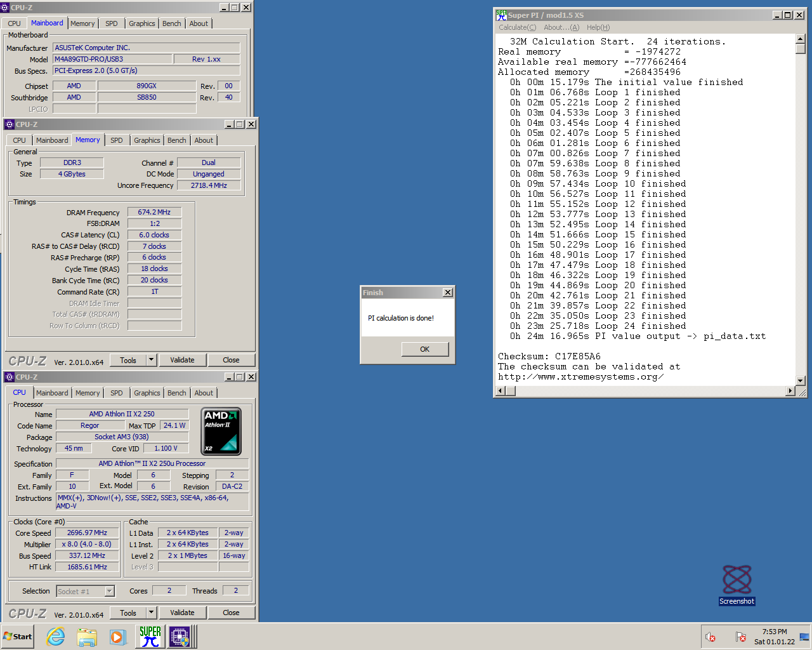Click the CPU-Z taskbar icon
This screenshot has height=650, width=812.
pyautogui.click(x=180, y=637)
